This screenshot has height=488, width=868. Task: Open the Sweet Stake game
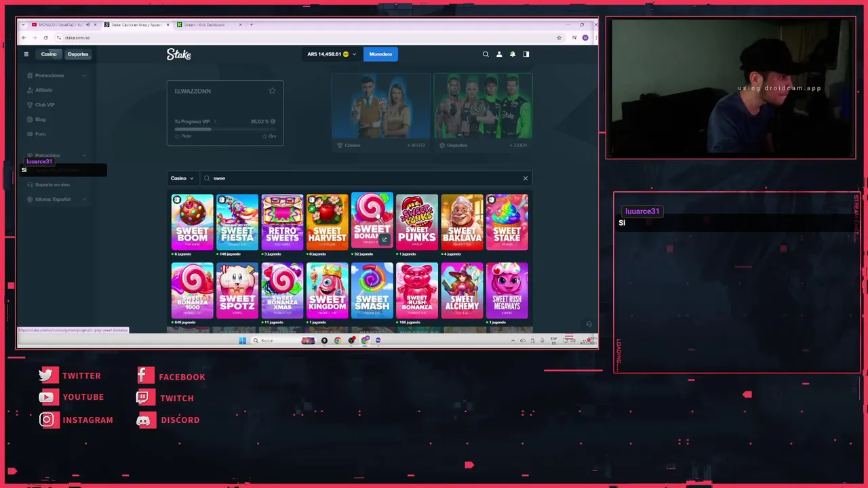507,222
